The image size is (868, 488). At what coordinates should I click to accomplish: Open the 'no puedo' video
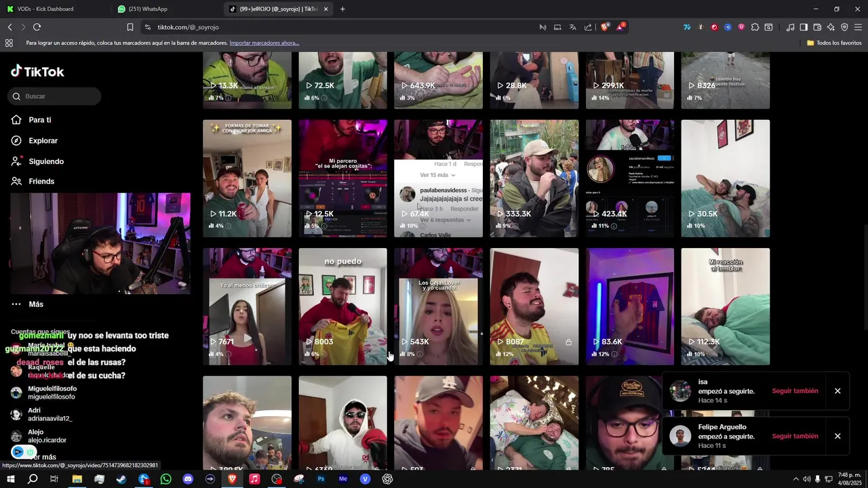tap(342, 306)
